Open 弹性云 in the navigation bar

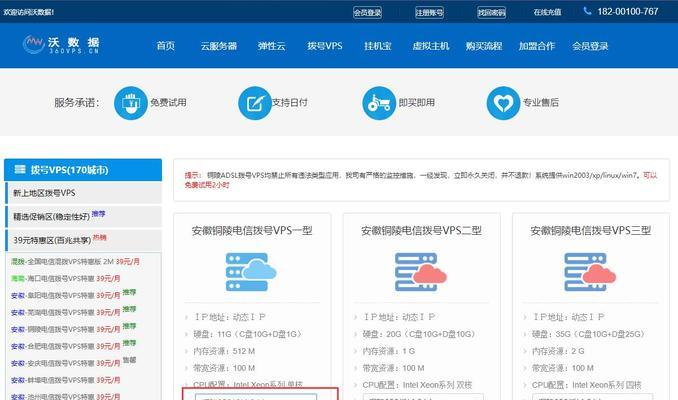click(x=272, y=46)
